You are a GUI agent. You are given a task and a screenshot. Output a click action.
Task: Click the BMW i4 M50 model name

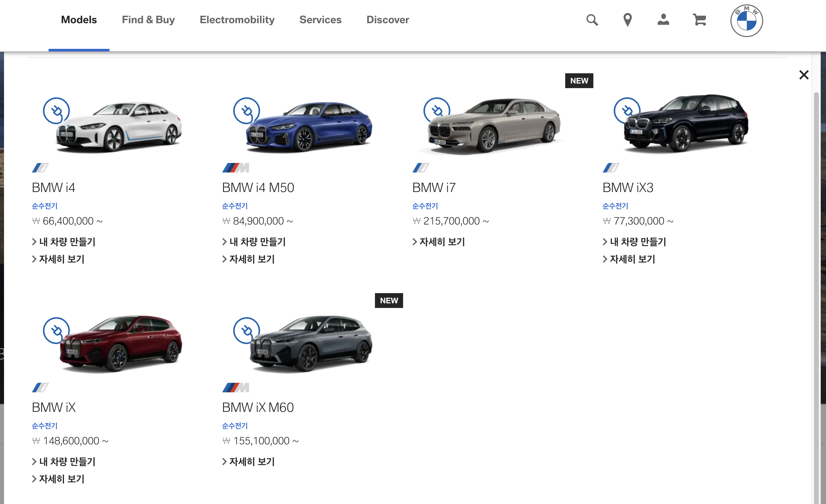pos(258,188)
